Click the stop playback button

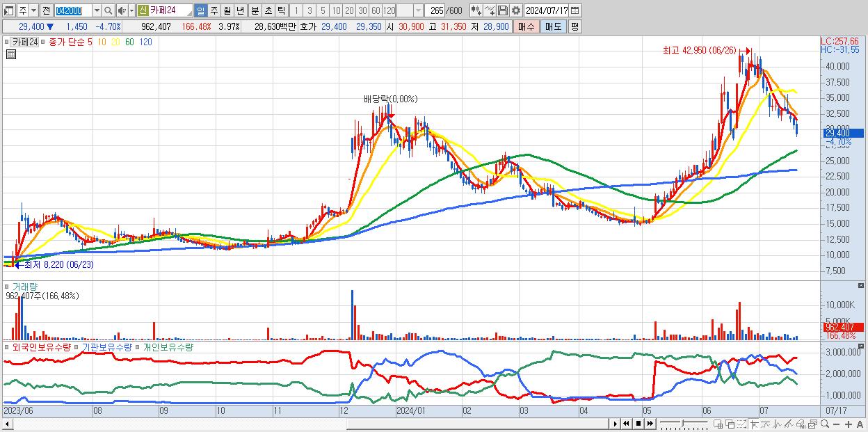pos(638,424)
